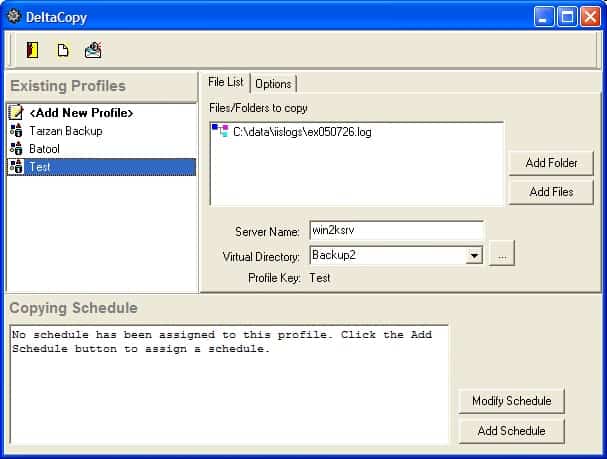Select the Tarzan Backup profile
This screenshot has height=459, width=607.
coord(66,131)
